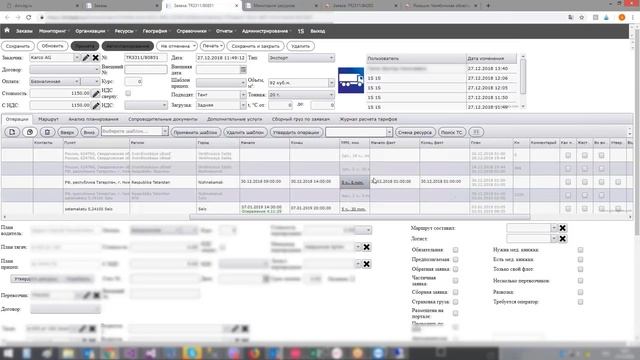Open Chrome from the taskbar
Image resolution: width=640 pixels, height=360 pixels.
(109, 353)
